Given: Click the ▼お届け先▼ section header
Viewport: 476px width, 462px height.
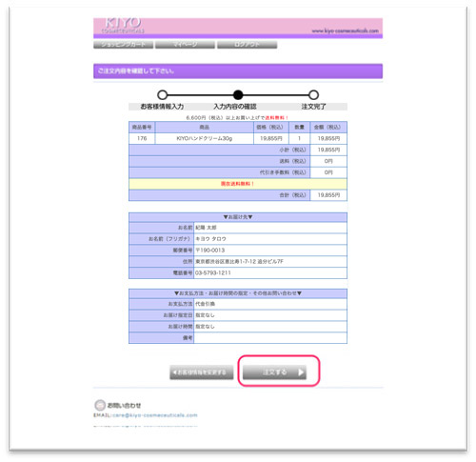Looking at the screenshot, I should tap(238, 217).
